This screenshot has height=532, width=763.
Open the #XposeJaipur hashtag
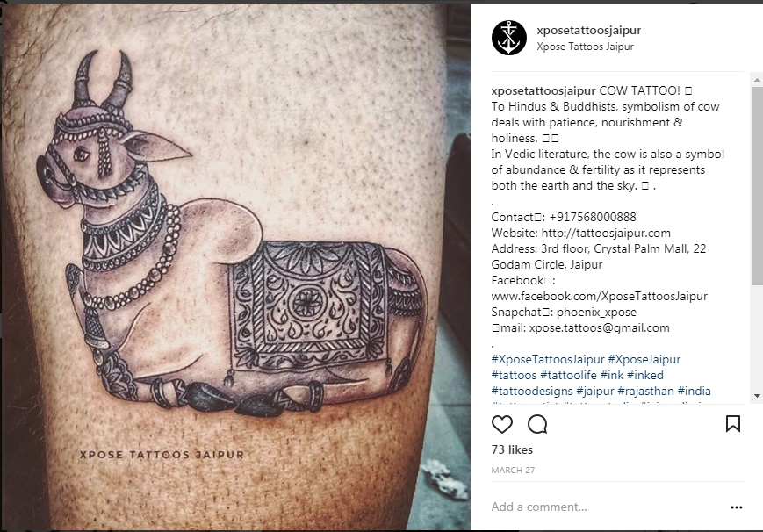point(644,360)
